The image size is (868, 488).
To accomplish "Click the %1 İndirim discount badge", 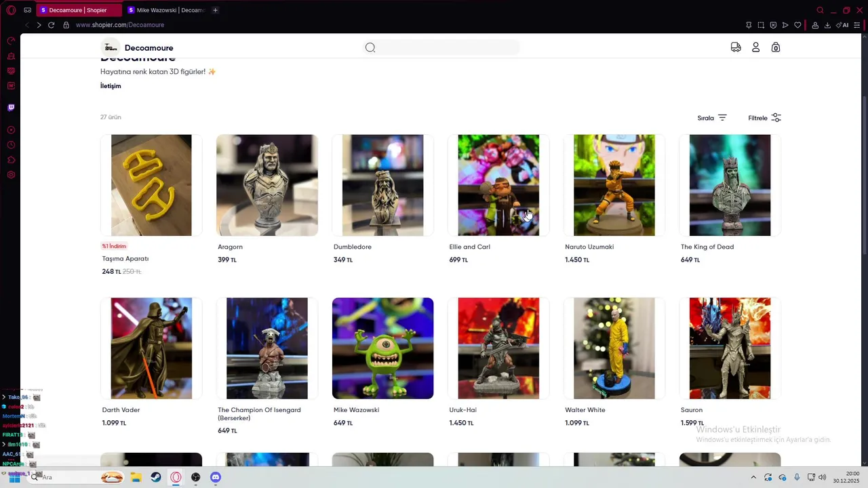I will tap(114, 246).
